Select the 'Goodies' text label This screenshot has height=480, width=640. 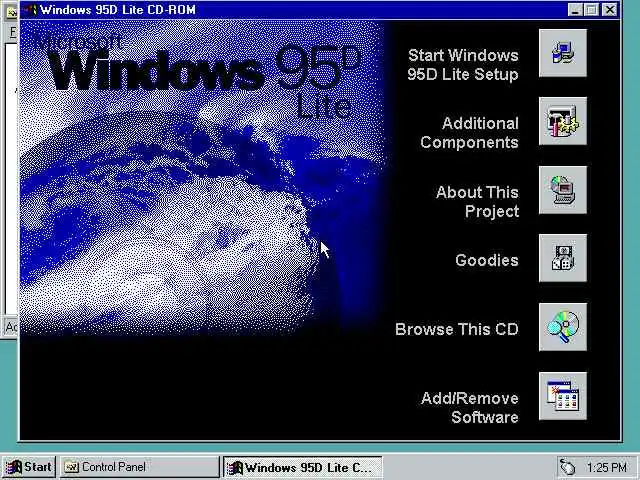pos(487,260)
